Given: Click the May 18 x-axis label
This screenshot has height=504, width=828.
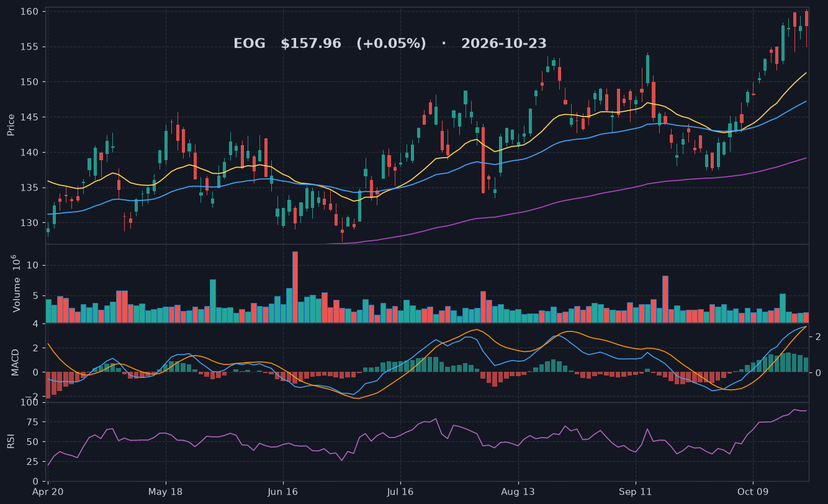Looking at the screenshot, I should 166,492.
